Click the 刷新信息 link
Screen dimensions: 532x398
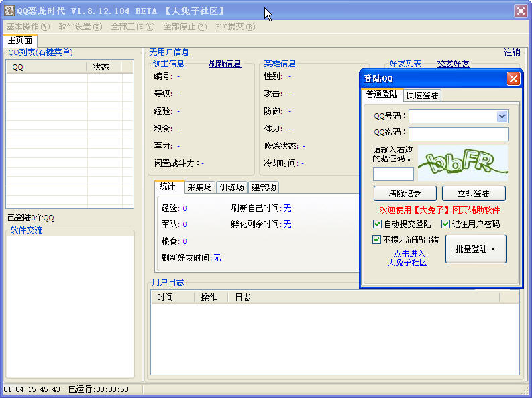225,64
